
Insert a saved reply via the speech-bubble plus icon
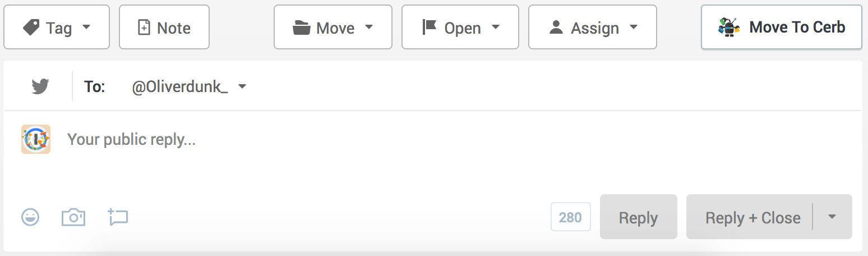point(118,217)
